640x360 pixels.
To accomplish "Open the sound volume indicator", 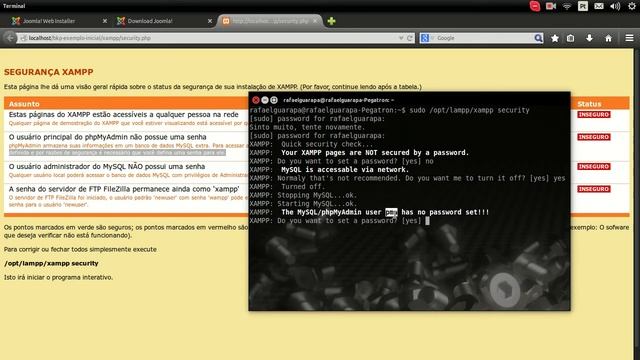I will pos(615,6).
